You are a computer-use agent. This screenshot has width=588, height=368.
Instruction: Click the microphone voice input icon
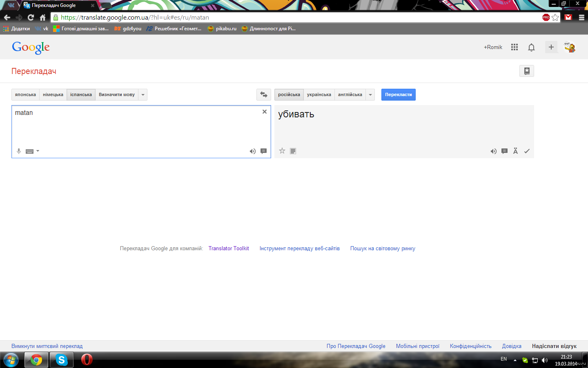click(x=19, y=151)
